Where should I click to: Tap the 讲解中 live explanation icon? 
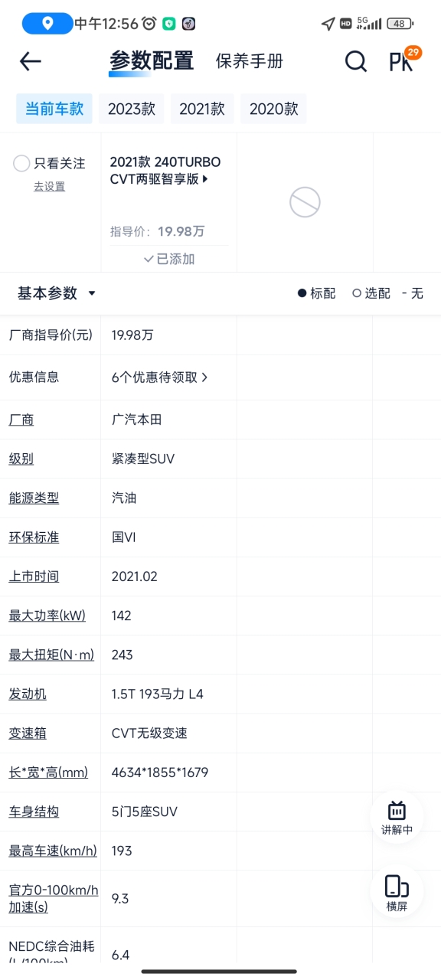[x=397, y=818]
